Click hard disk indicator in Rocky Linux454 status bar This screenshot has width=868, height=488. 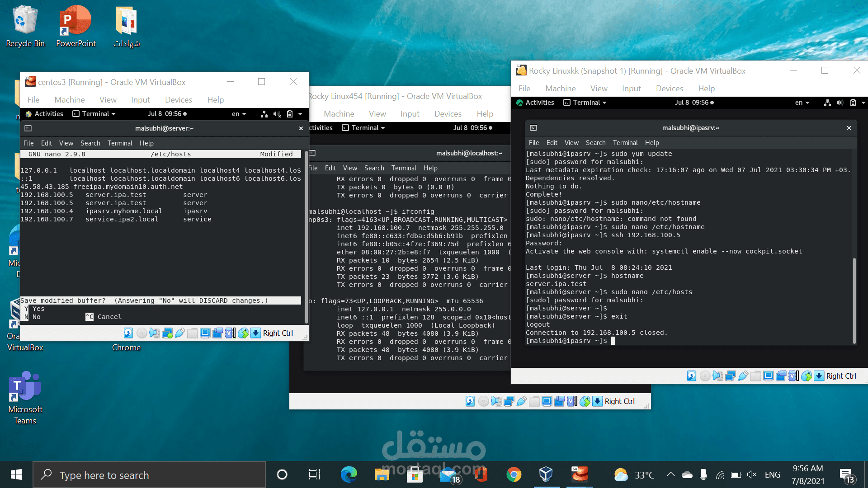point(470,401)
